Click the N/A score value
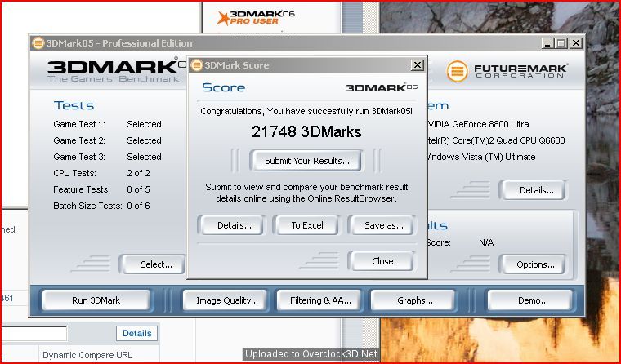 pos(486,242)
